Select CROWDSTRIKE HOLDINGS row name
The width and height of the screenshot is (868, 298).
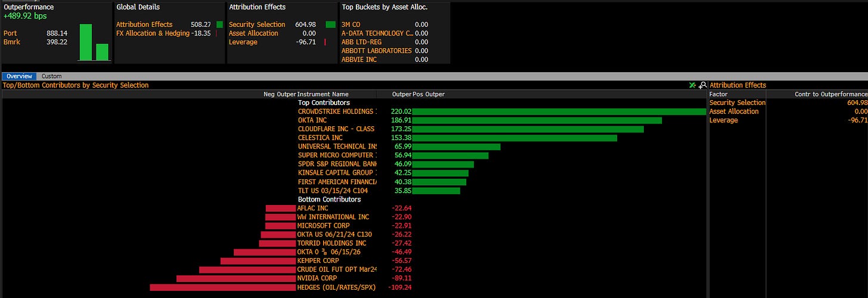337,111
